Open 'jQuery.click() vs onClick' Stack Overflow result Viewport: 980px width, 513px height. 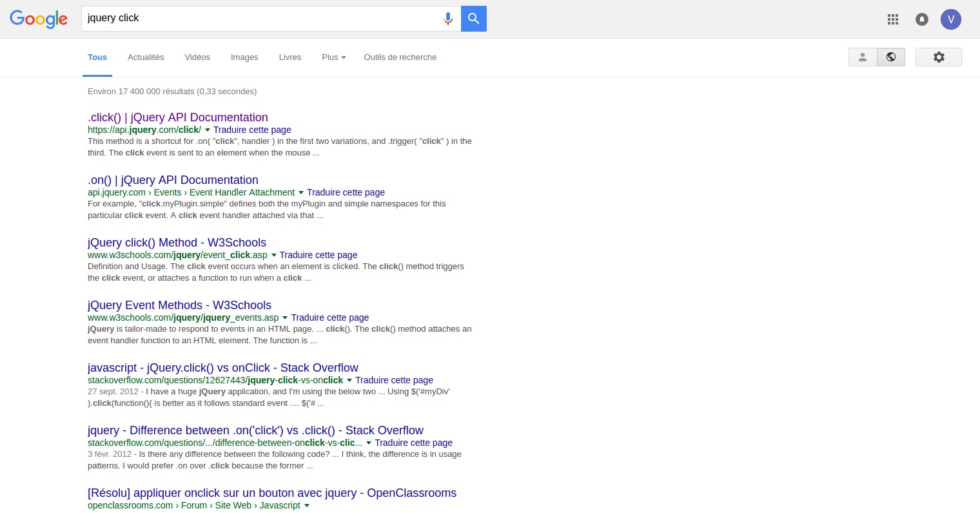223,368
